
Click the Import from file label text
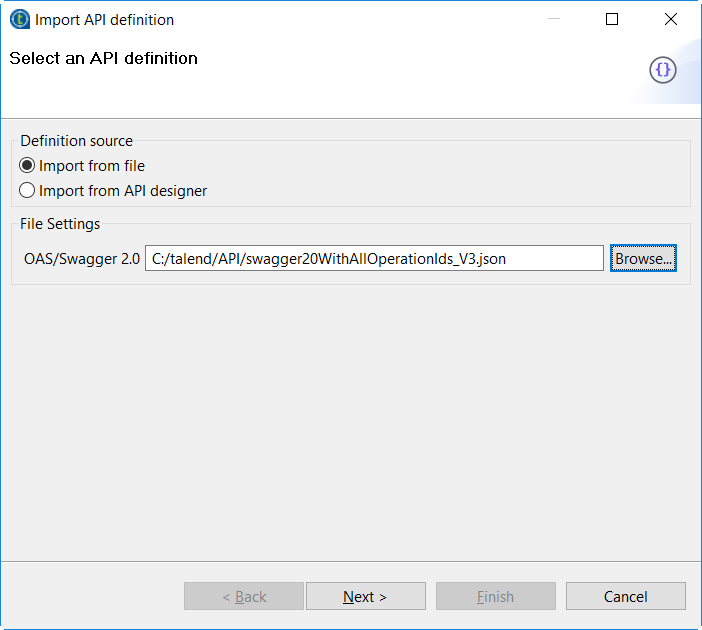point(92,166)
